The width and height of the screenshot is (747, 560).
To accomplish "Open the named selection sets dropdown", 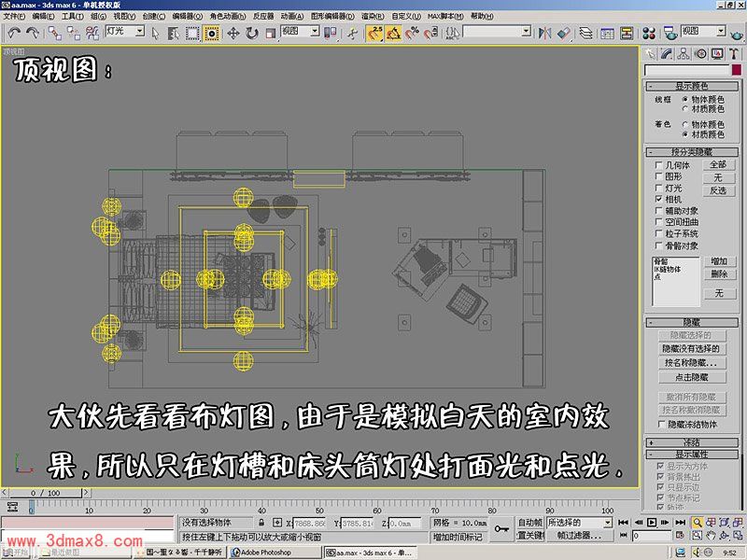I will tap(526, 32).
